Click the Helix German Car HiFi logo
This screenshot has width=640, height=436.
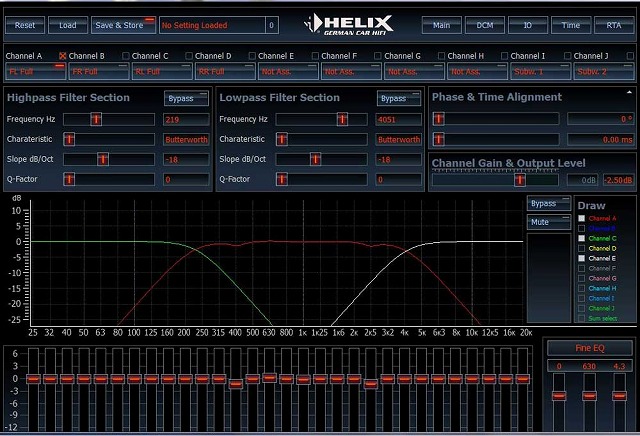pyautogui.click(x=349, y=24)
